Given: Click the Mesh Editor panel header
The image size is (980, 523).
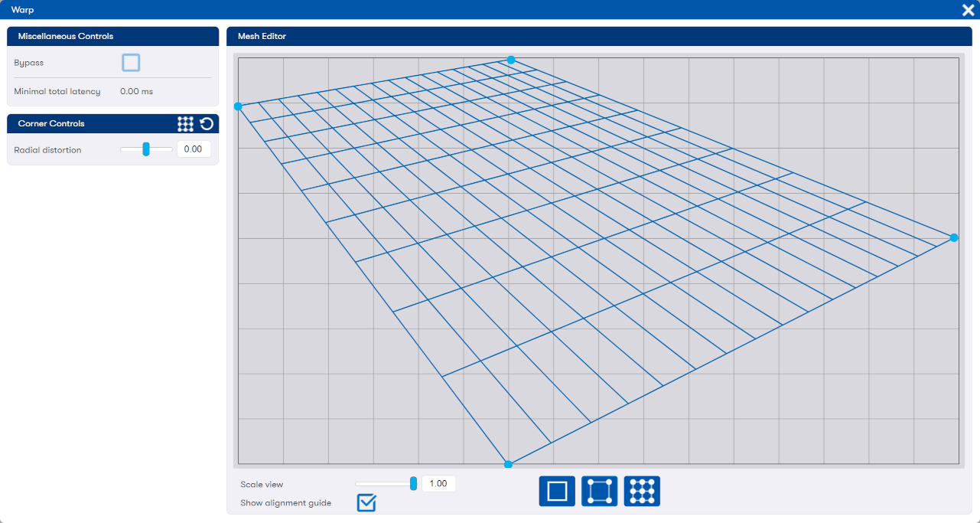Looking at the screenshot, I should tap(262, 37).
